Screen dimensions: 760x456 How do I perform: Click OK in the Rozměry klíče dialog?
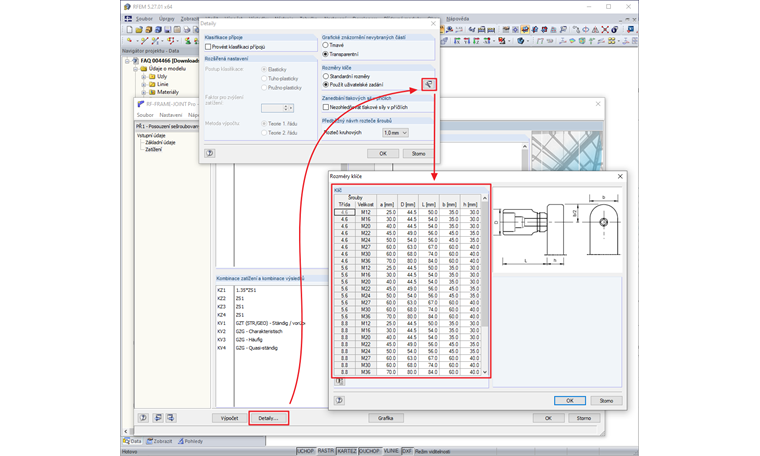click(x=570, y=401)
